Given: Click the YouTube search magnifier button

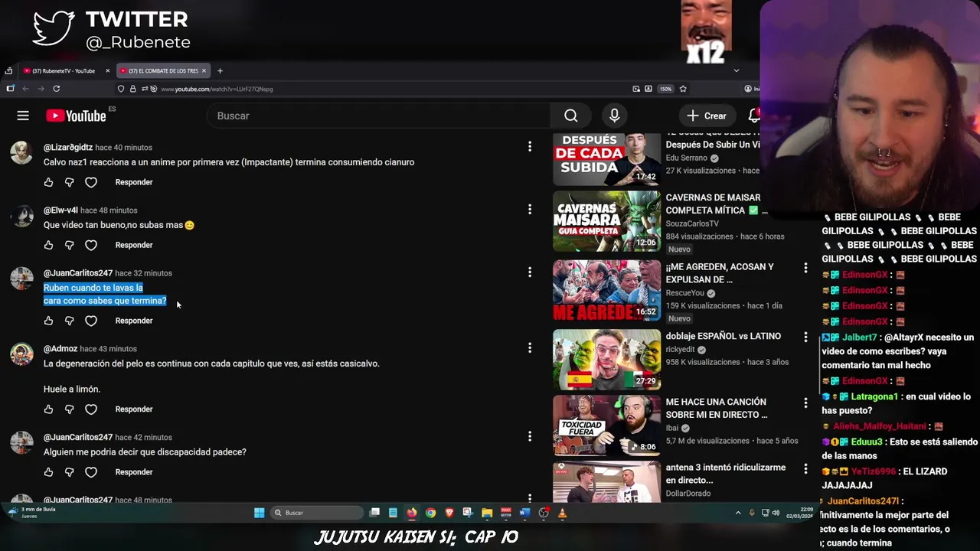Looking at the screenshot, I should point(570,116).
